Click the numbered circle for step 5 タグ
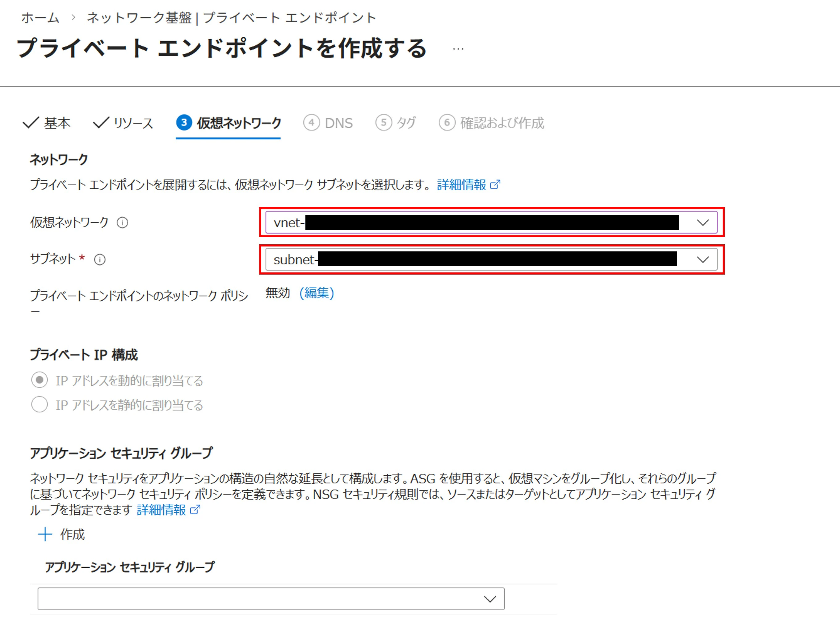Screen dimensions: 840x644 pos(383,123)
